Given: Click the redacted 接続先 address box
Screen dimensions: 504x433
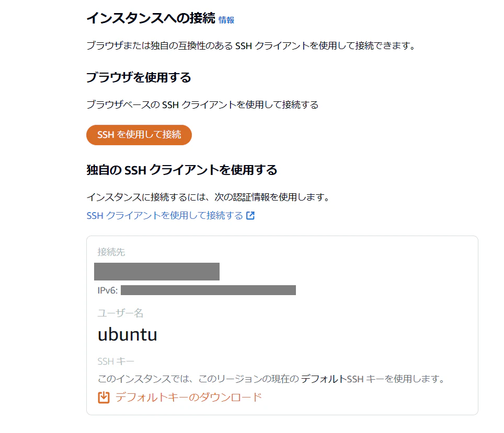Looking at the screenshot, I should (157, 272).
